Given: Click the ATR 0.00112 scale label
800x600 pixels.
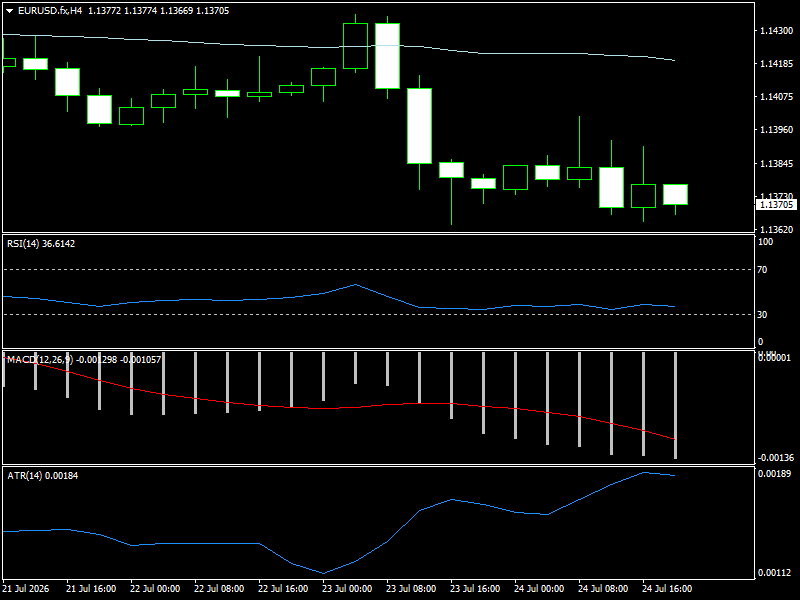Looking at the screenshot, I should [774, 573].
